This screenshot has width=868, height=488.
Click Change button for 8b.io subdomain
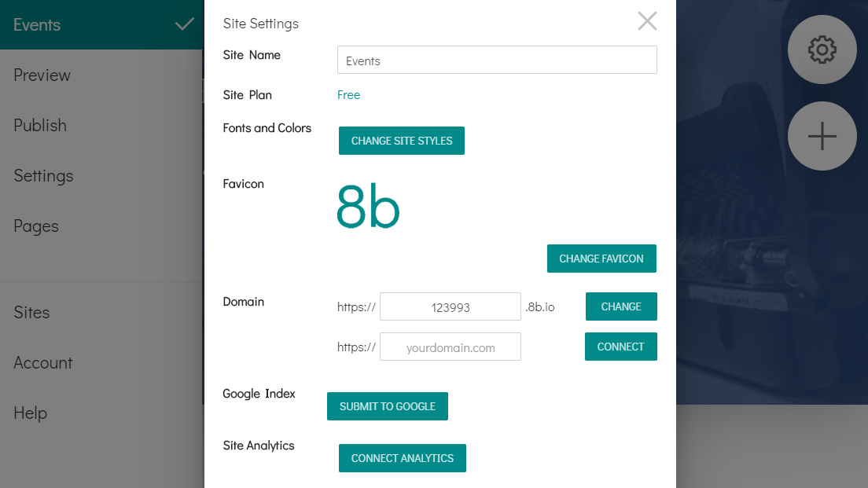pos(621,306)
